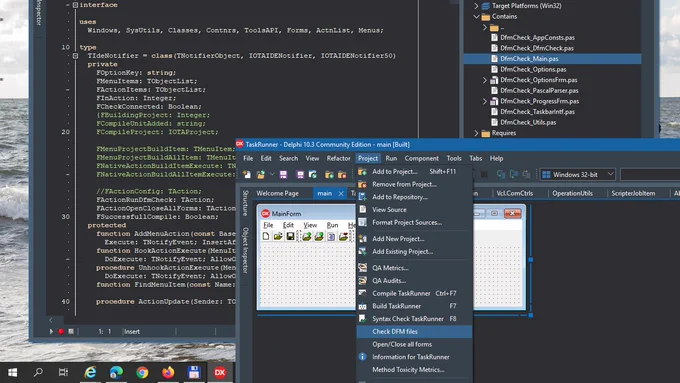This screenshot has height=383, width=680.
Task: Click the macro Stop button in editor status bar
Action: pyautogui.click(x=71, y=331)
